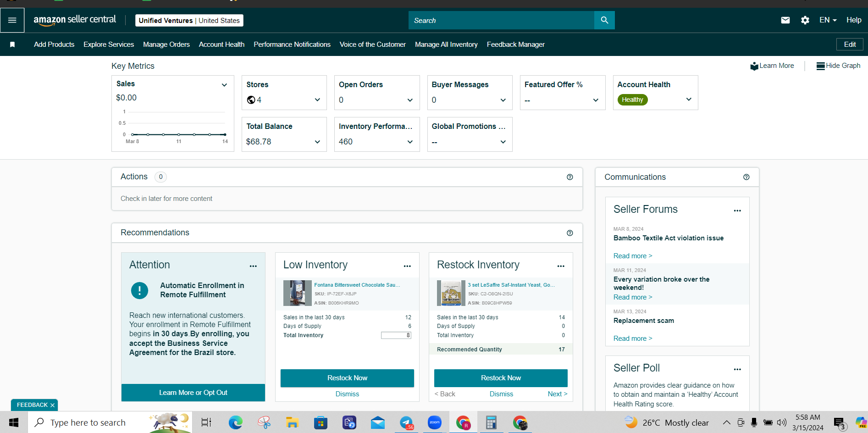
Task: Open the EN language dropdown
Action: pos(828,20)
